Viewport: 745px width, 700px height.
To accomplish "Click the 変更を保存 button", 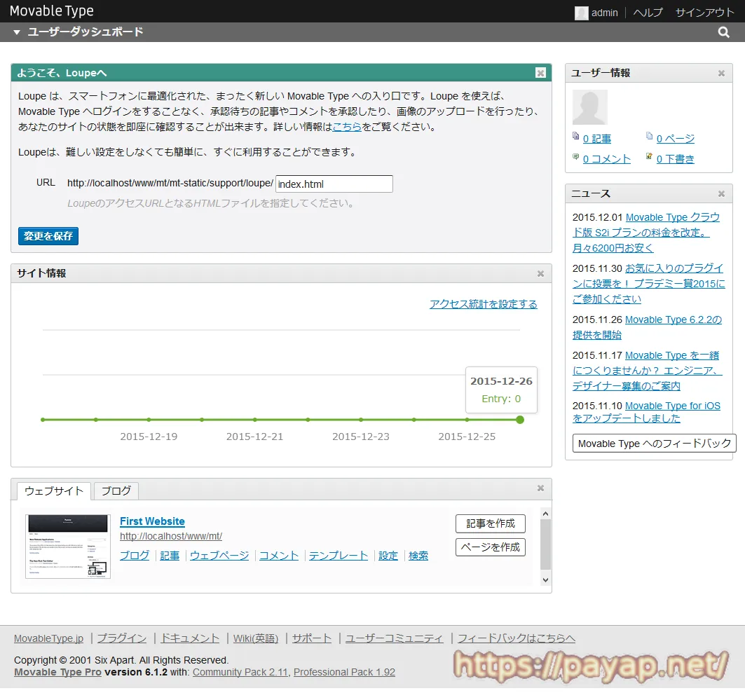I will (x=48, y=236).
